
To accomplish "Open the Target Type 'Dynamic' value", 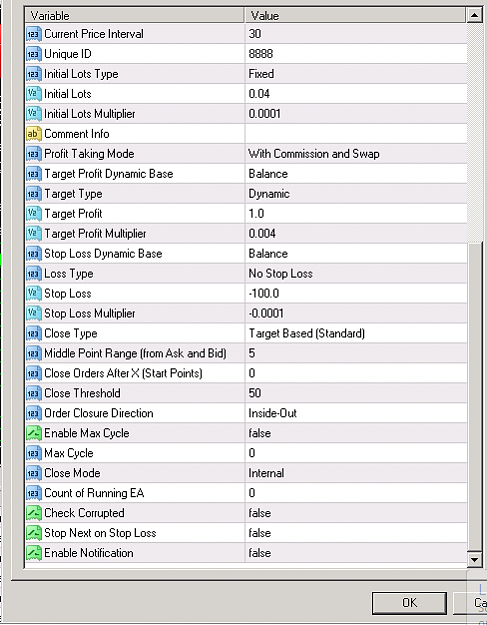I will tap(356, 194).
